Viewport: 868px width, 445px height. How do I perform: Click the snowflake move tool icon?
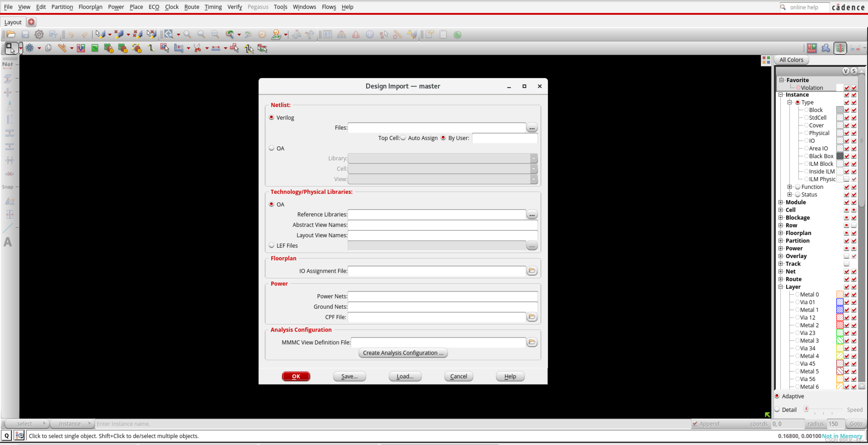pyautogui.click(x=30, y=48)
